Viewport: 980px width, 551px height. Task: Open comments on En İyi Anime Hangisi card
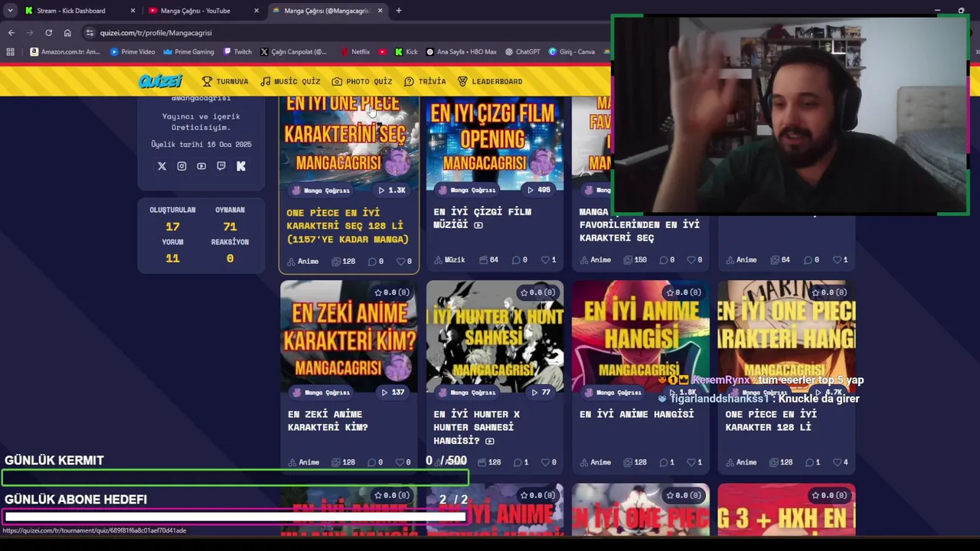[666, 462]
